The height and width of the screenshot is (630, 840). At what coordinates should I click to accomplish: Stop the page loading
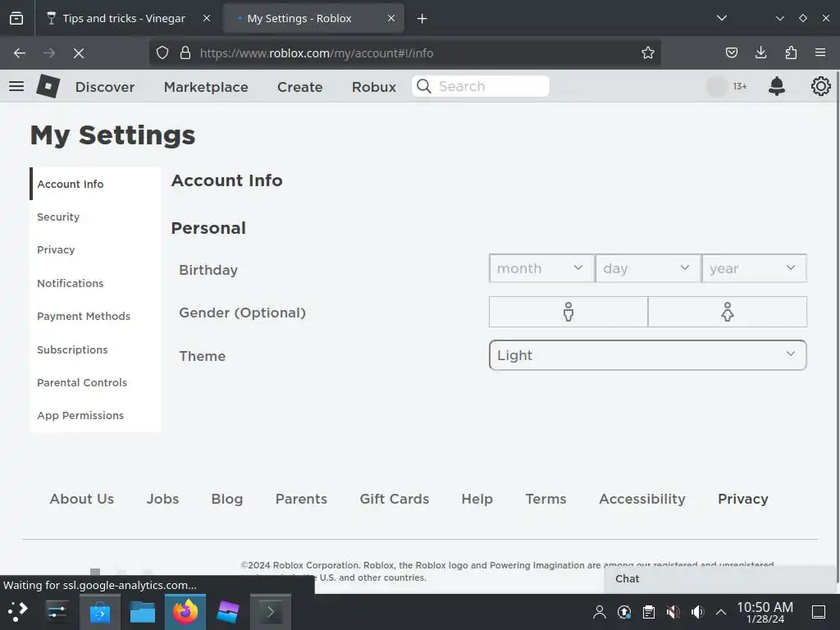[78, 53]
